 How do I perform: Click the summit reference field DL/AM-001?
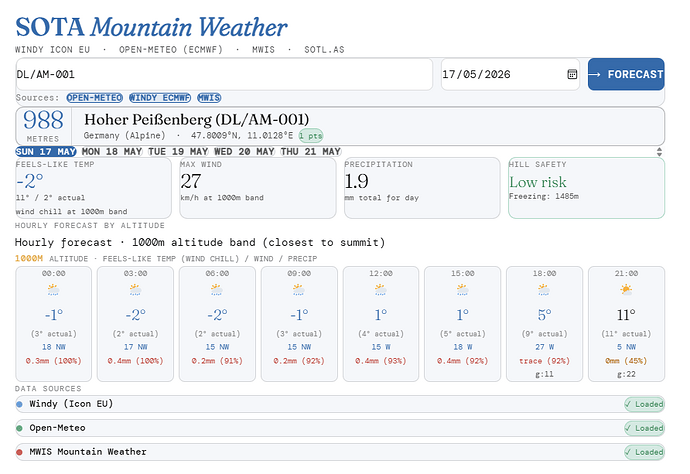(224, 74)
